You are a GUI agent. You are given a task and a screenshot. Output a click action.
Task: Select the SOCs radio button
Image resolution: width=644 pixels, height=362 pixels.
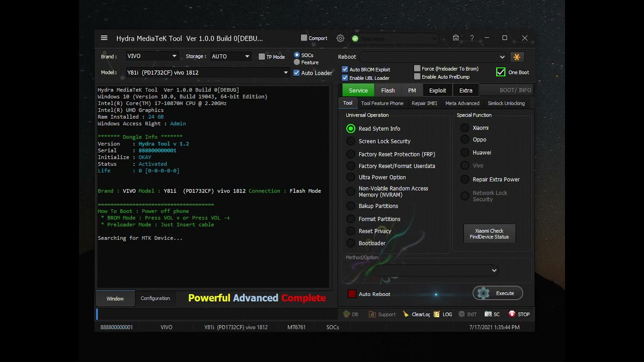tap(297, 55)
